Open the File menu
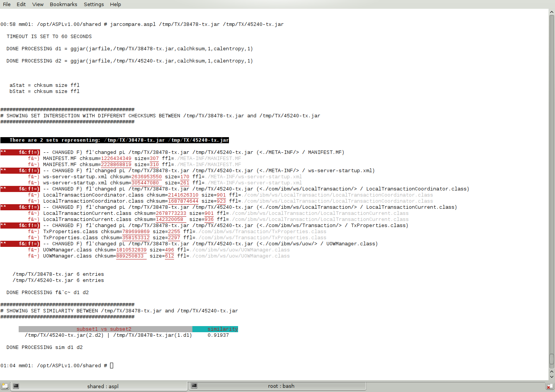 7,4
